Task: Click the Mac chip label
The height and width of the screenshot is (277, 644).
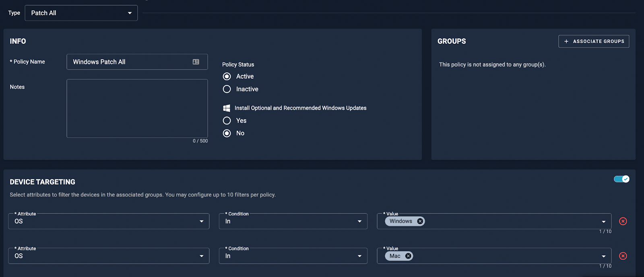Action: tap(395, 256)
